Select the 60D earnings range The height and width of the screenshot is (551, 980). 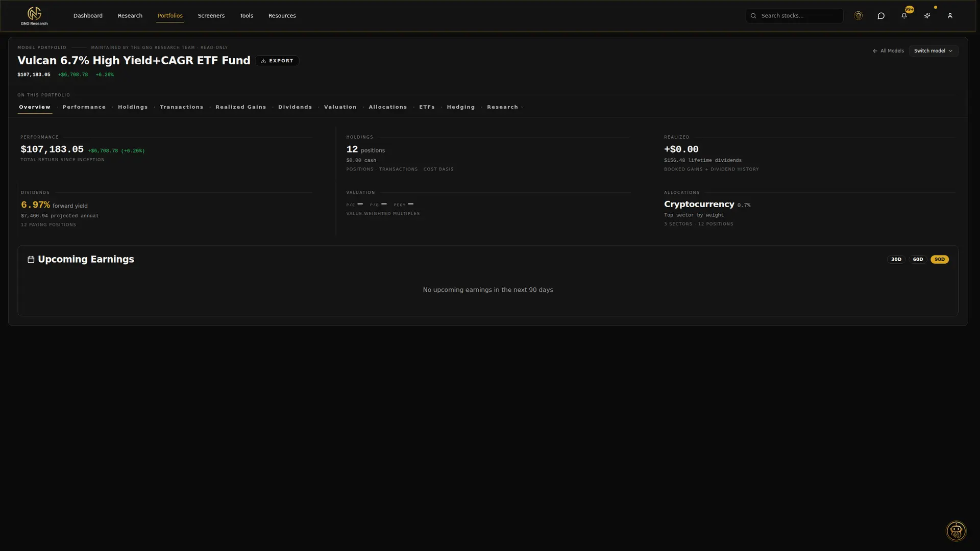click(918, 260)
